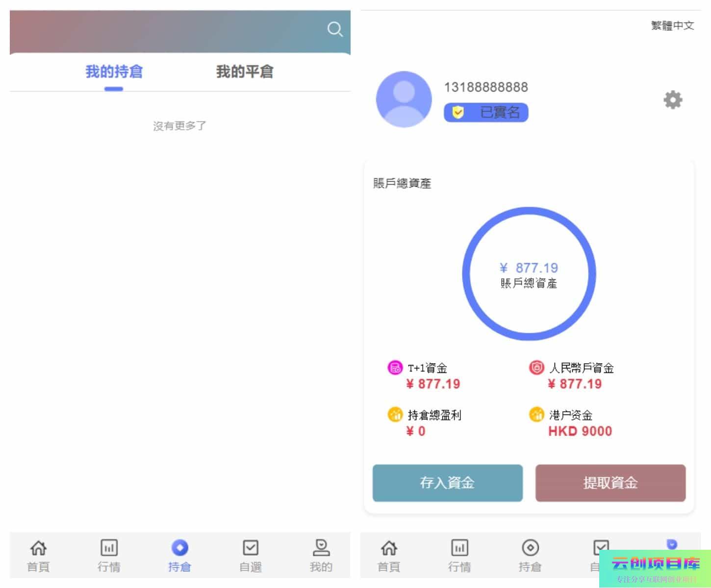Tap the search magnifier icon
This screenshot has width=711, height=588.
point(335,29)
